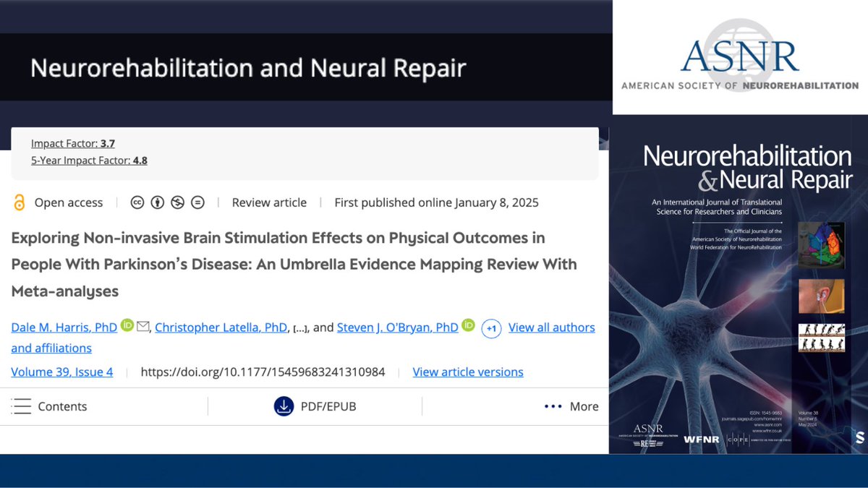Click the email envelope icon beside Dale Harris
This screenshot has height=488, width=868.
142,327
